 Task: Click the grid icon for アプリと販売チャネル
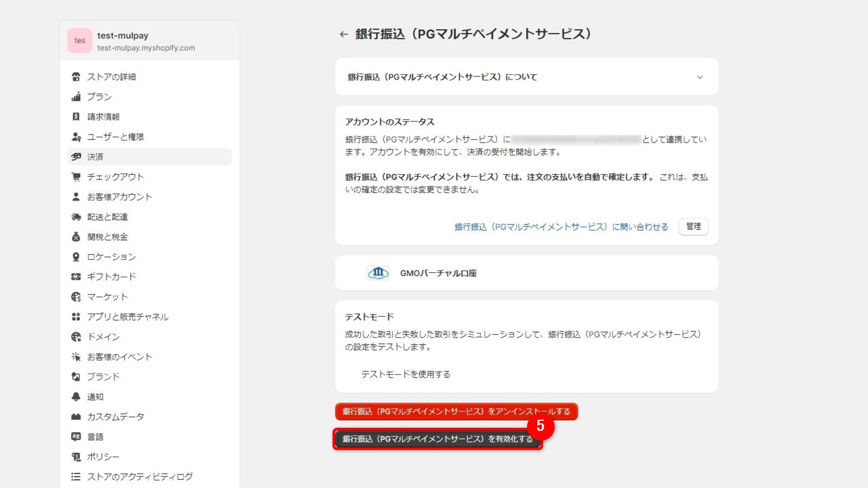(76, 317)
